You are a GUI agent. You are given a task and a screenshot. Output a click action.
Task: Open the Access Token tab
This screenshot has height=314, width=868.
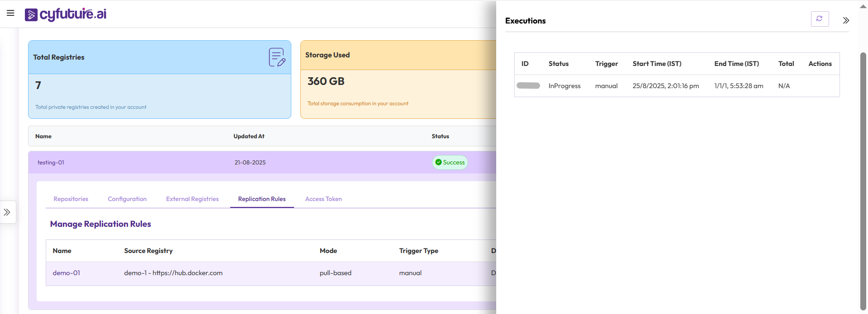click(x=323, y=199)
